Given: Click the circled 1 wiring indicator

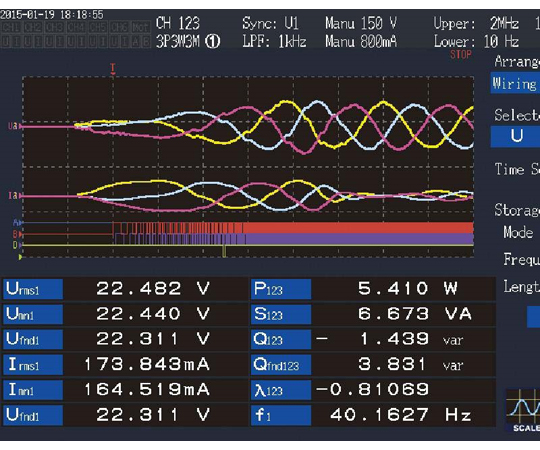Looking at the screenshot, I should point(212,42).
